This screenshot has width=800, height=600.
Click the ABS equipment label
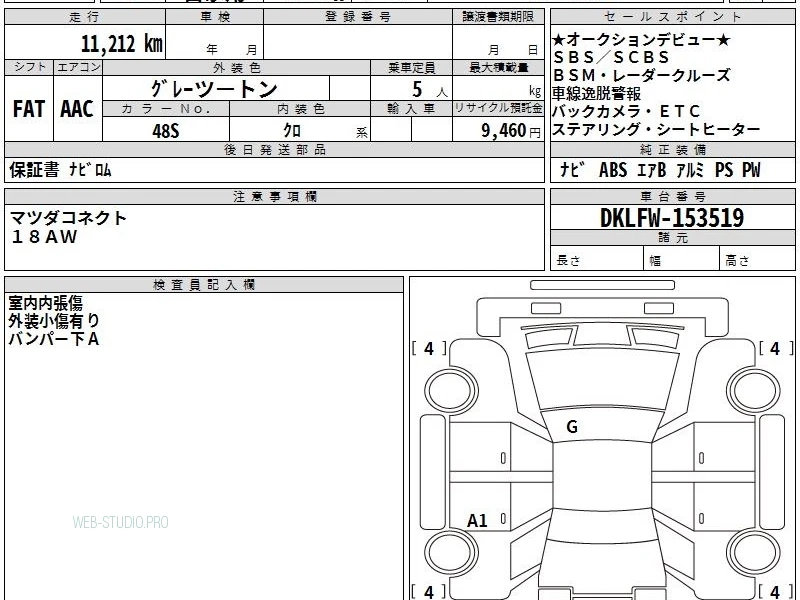coord(613,169)
